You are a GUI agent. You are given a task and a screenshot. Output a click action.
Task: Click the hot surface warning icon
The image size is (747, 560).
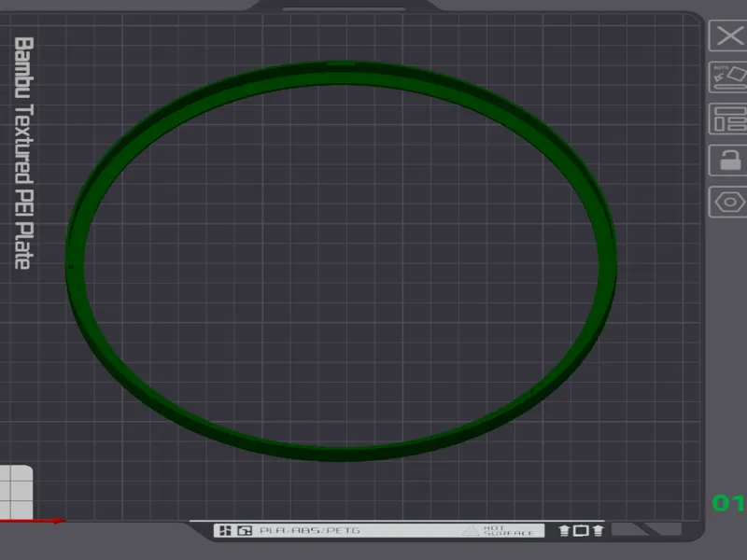coord(471,530)
